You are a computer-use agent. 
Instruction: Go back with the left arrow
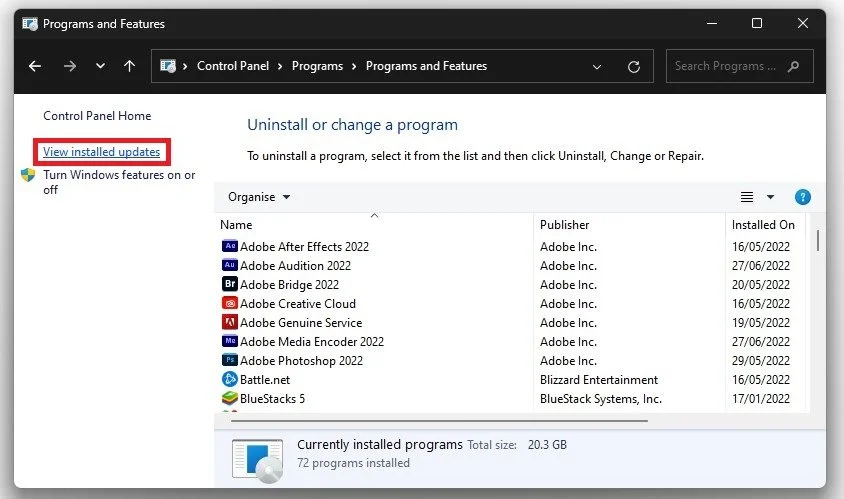pos(35,66)
